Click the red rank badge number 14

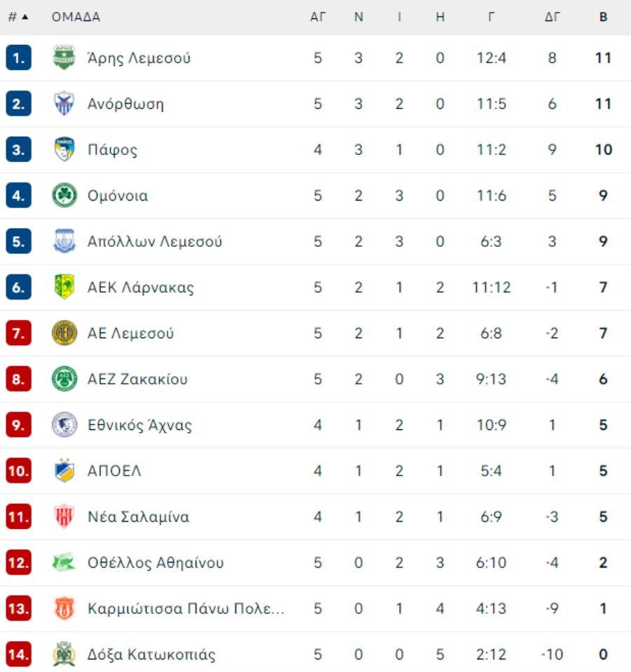click(x=18, y=654)
